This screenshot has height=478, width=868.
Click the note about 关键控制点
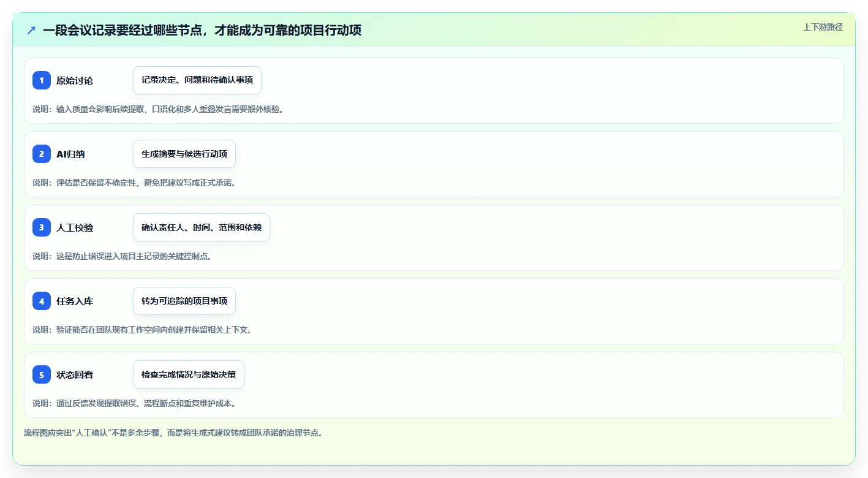123,256
